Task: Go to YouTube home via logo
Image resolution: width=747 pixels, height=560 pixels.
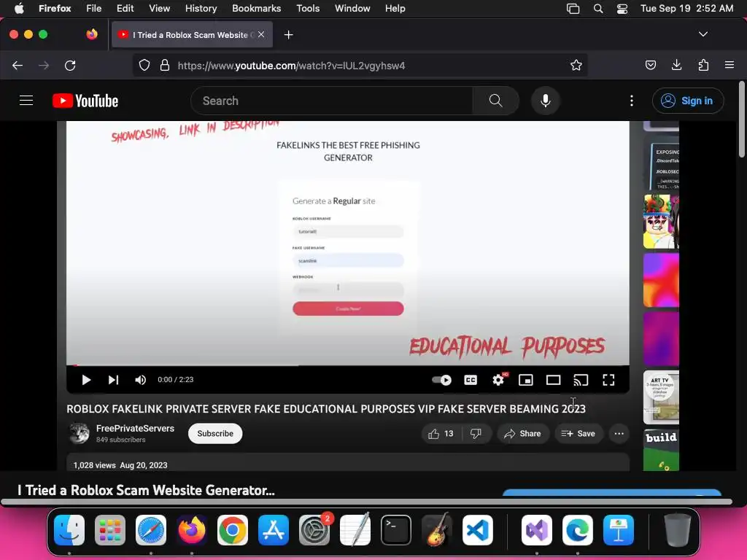Action: coord(85,101)
